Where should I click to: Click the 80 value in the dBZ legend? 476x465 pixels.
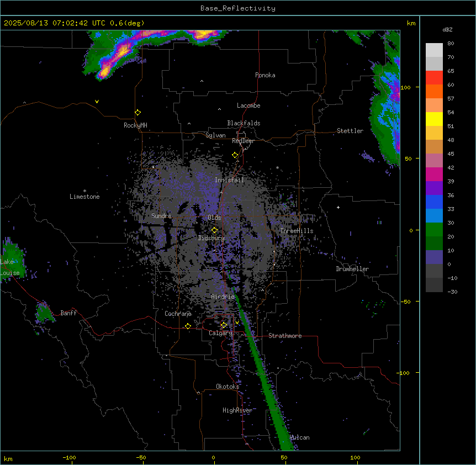pyautogui.click(x=451, y=44)
